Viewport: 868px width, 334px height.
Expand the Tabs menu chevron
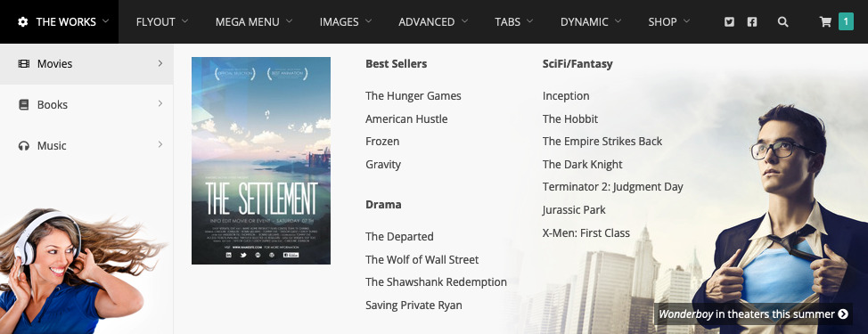[529, 21]
